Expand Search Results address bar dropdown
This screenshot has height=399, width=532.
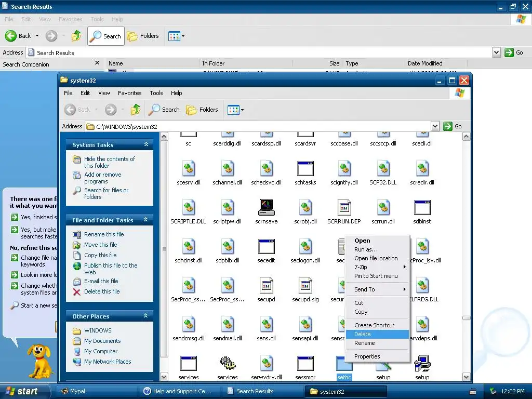pos(496,52)
